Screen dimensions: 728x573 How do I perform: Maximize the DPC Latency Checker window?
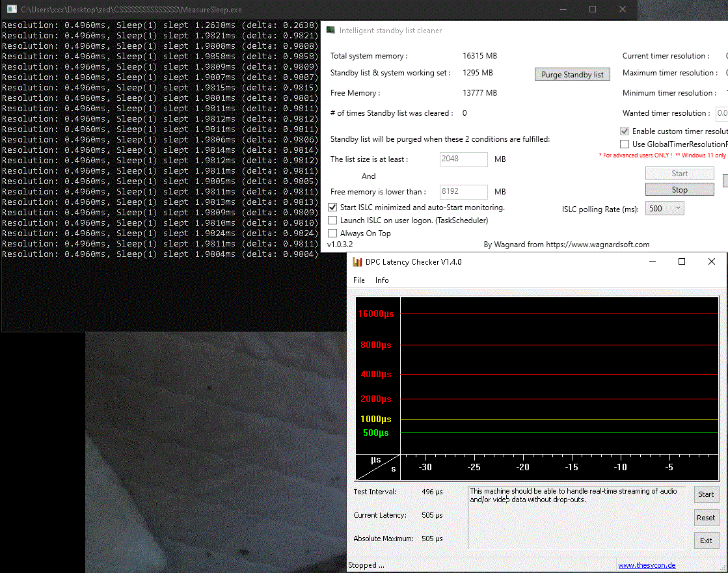point(682,261)
